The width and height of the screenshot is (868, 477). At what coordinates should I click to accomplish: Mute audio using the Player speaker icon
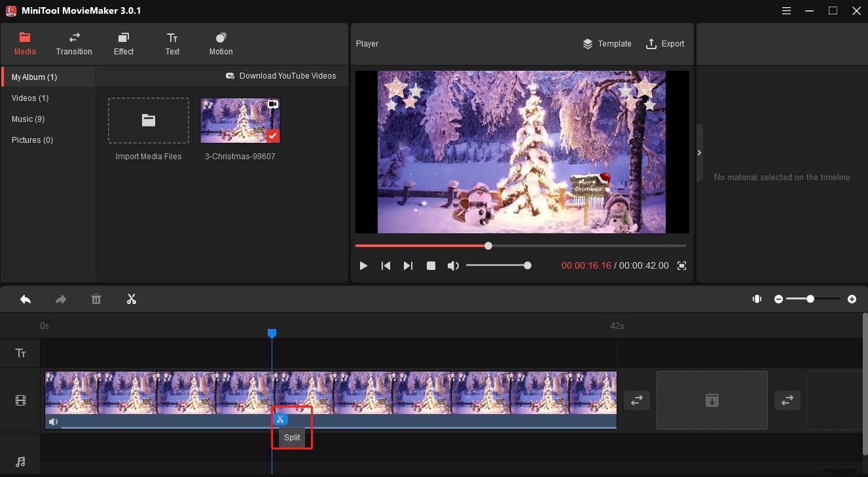pos(453,265)
